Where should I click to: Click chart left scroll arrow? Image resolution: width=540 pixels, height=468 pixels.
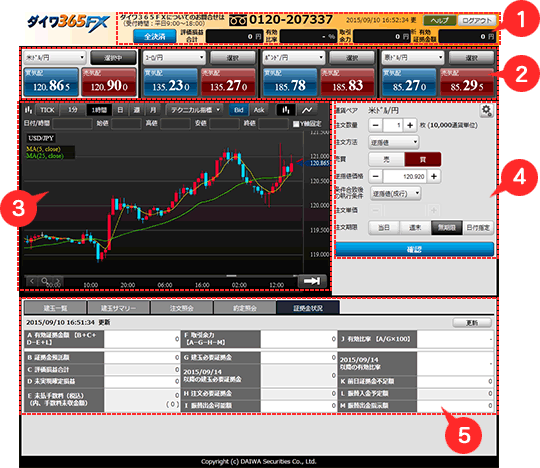32,281
